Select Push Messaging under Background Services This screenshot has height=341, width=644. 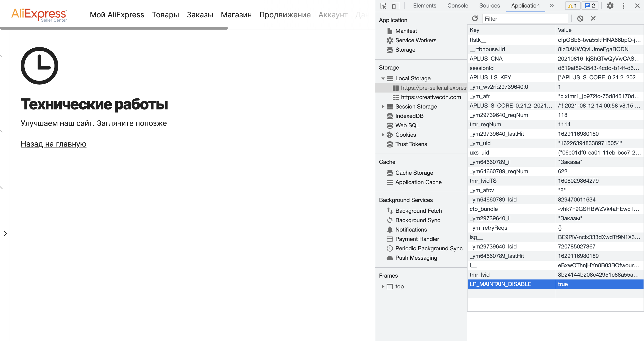pos(416,258)
